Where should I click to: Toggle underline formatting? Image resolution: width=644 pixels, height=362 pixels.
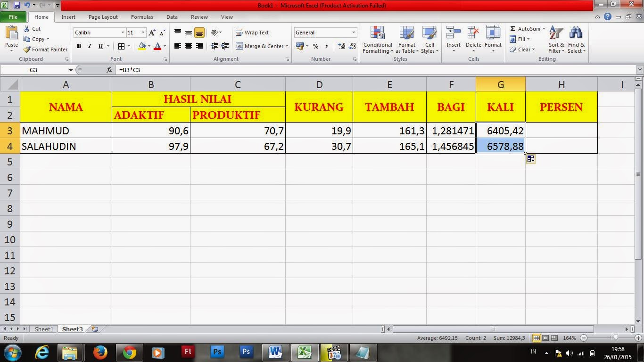pos(99,46)
